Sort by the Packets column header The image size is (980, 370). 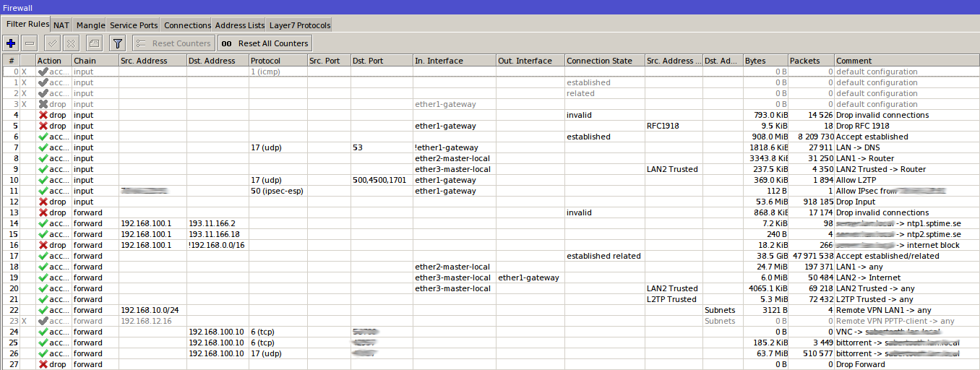811,61
